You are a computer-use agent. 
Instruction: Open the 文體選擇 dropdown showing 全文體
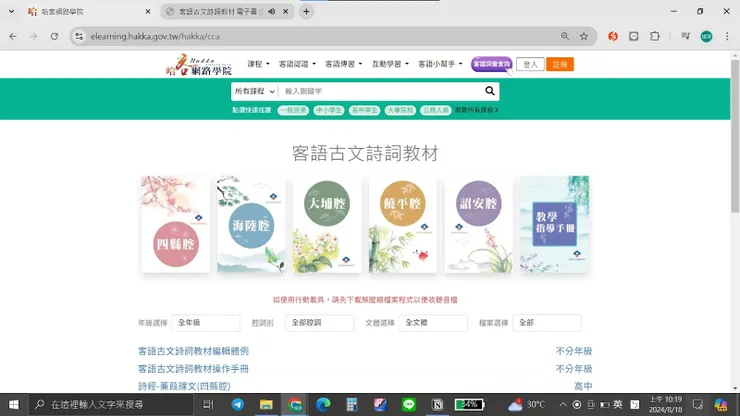433,323
